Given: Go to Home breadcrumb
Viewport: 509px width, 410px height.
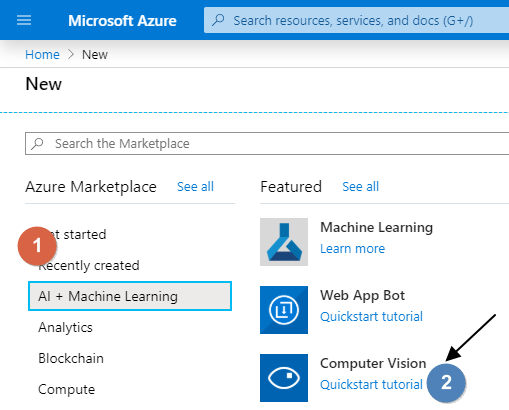Looking at the screenshot, I should [42, 54].
